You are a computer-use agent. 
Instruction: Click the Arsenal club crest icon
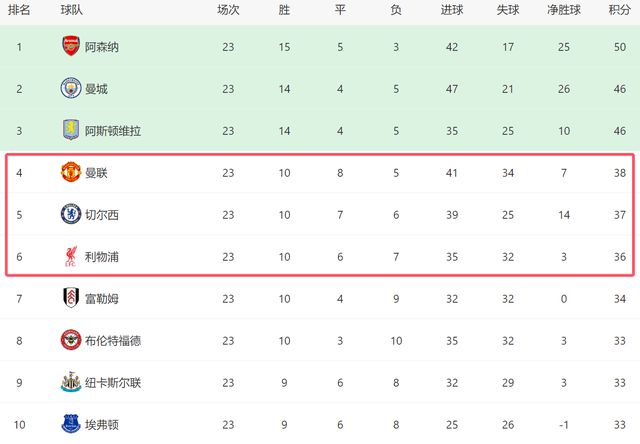[70, 46]
